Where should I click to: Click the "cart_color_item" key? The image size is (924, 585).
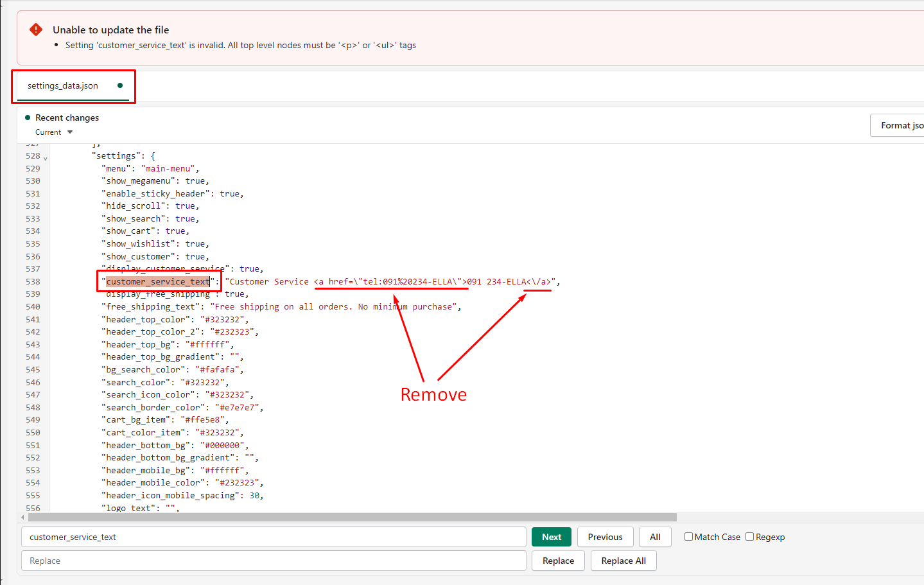click(x=143, y=433)
